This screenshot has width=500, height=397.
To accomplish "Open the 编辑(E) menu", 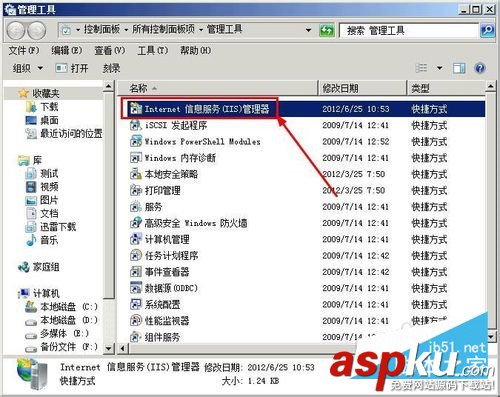I will (67, 51).
